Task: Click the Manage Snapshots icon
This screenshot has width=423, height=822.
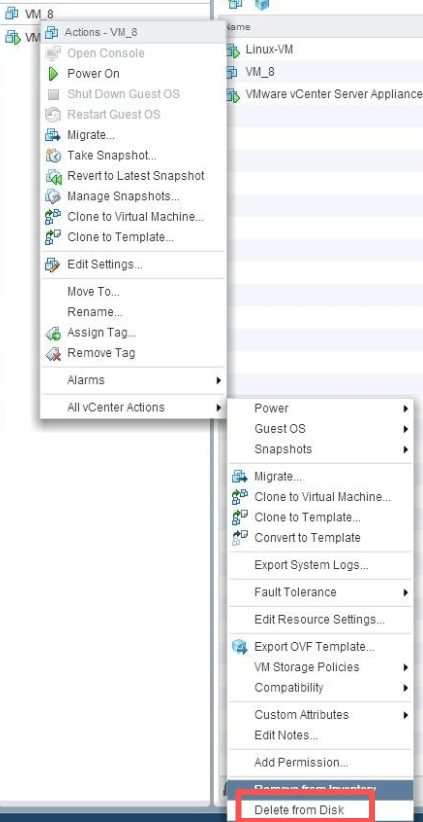Action: point(53,197)
